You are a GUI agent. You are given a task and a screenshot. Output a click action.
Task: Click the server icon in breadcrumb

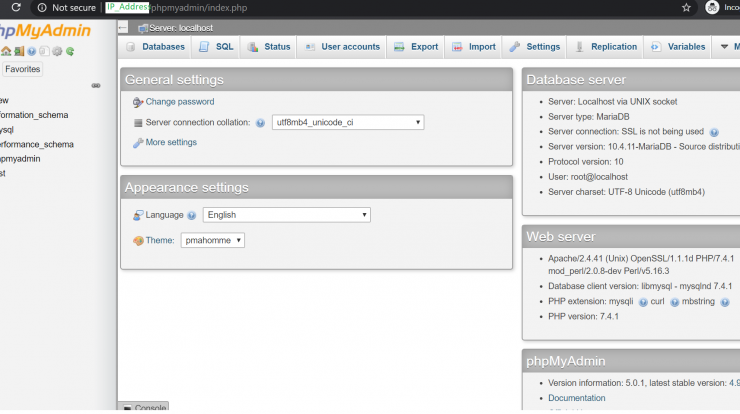pos(143,28)
